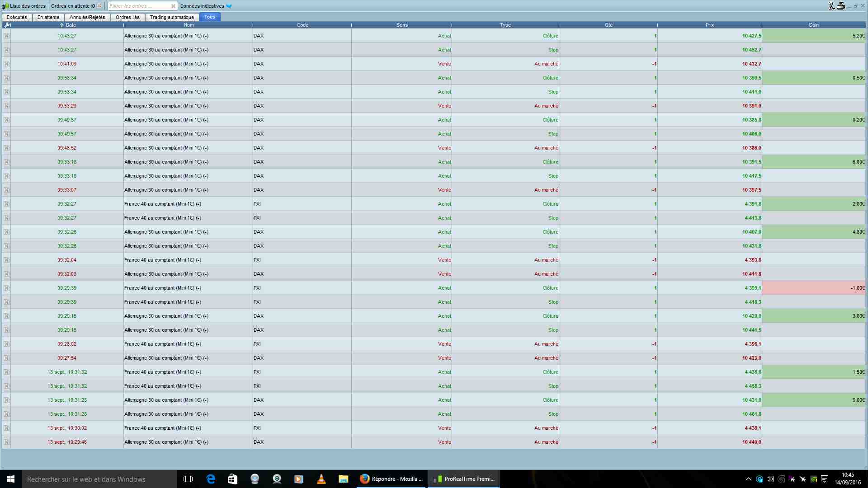Open VLC media player from taskbar

[321, 479]
